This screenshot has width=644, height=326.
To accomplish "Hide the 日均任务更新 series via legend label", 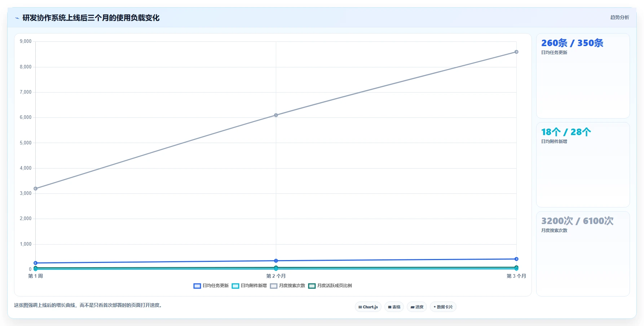I will pos(216,286).
